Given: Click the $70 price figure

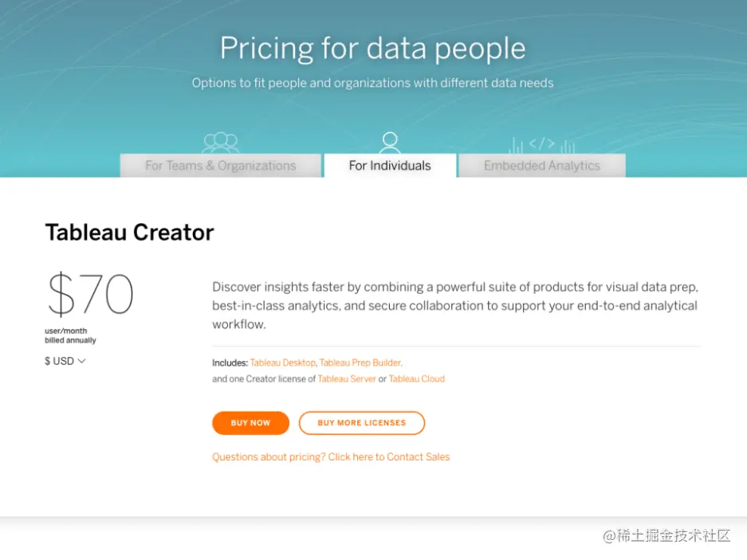Looking at the screenshot, I should pos(90,295).
